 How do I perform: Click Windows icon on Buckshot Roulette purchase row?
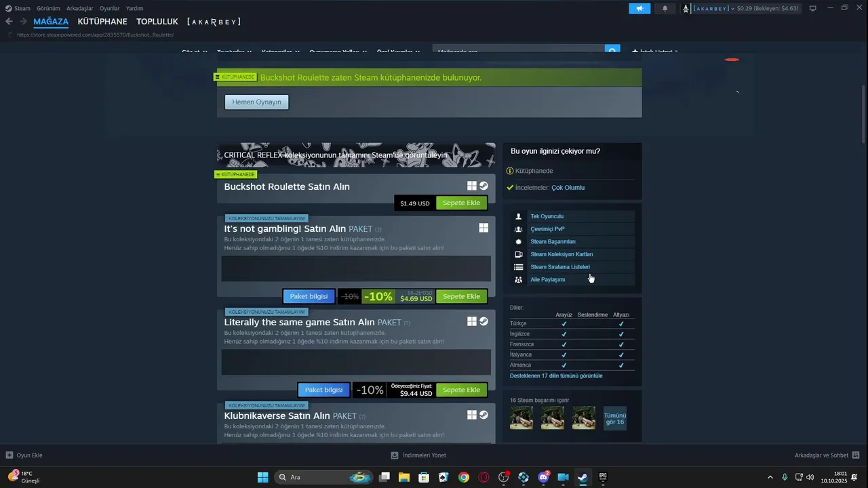(472, 186)
